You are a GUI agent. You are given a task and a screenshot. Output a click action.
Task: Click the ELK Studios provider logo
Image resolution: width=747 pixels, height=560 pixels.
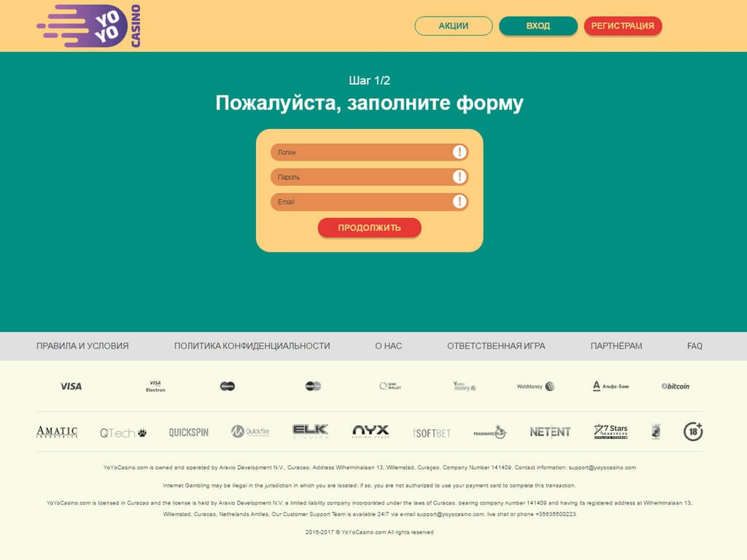click(x=309, y=432)
